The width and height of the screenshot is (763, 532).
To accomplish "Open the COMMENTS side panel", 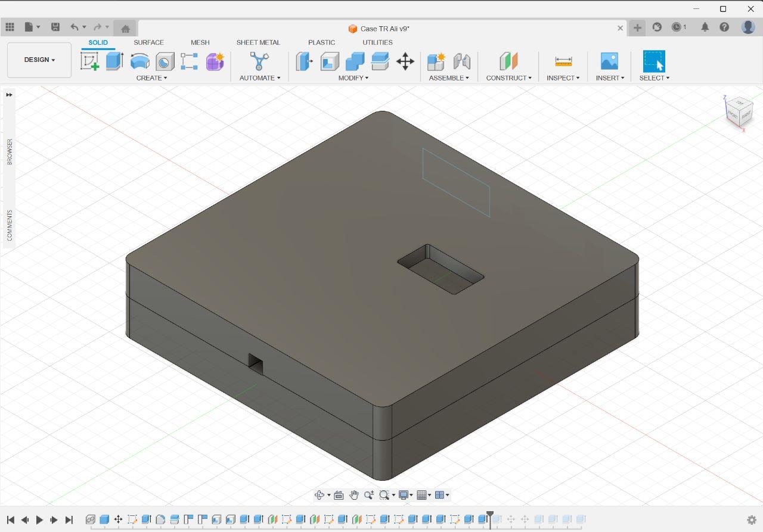I will click(x=9, y=225).
